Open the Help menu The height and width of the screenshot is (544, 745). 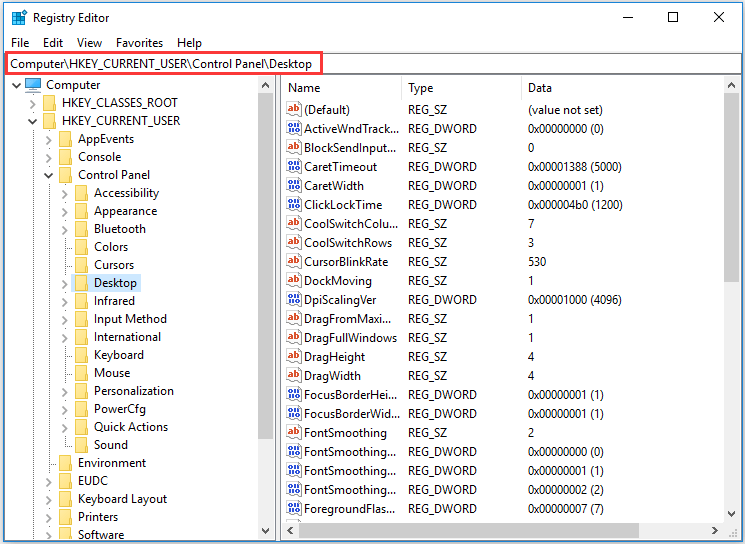[189, 43]
